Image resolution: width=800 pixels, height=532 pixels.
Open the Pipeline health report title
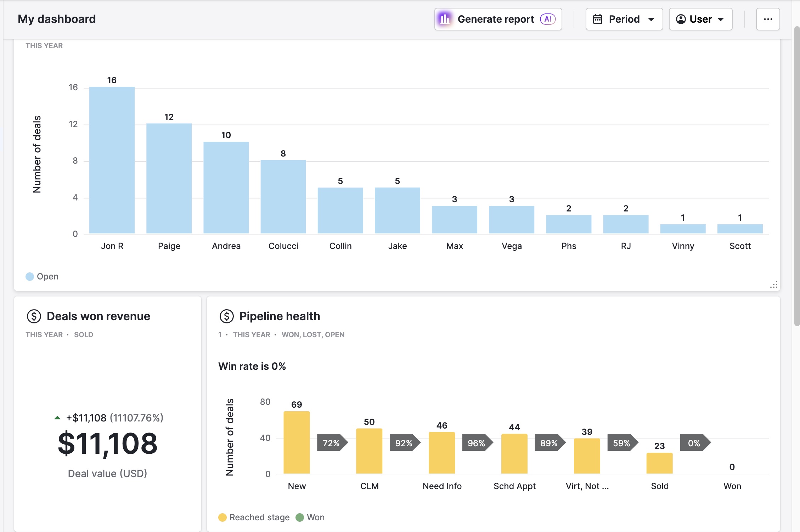280,316
